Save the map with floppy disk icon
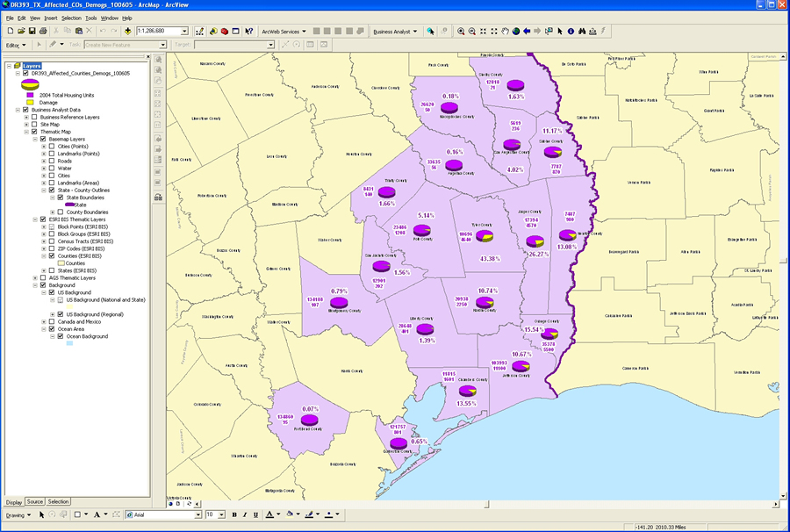The width and height of the screenshot is (790, 532). pyautogui.click(x=32, y=32)
